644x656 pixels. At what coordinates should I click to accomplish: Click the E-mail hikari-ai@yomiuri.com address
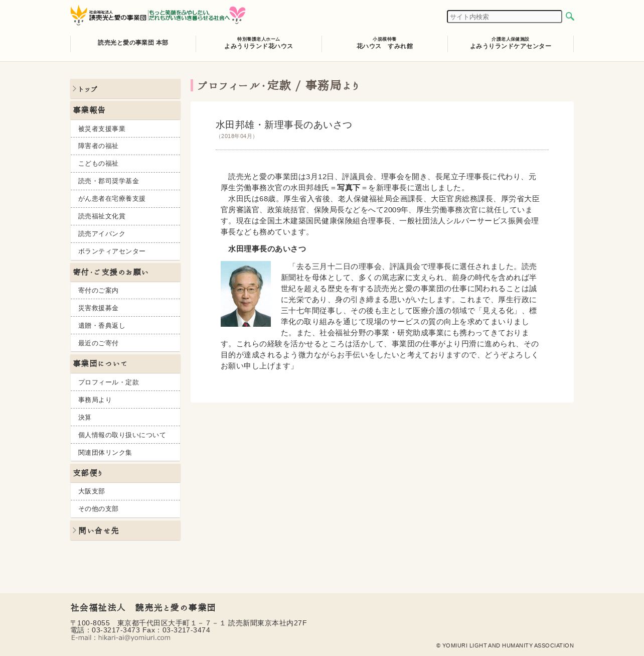pyautogui.click(x=121, y=638)
